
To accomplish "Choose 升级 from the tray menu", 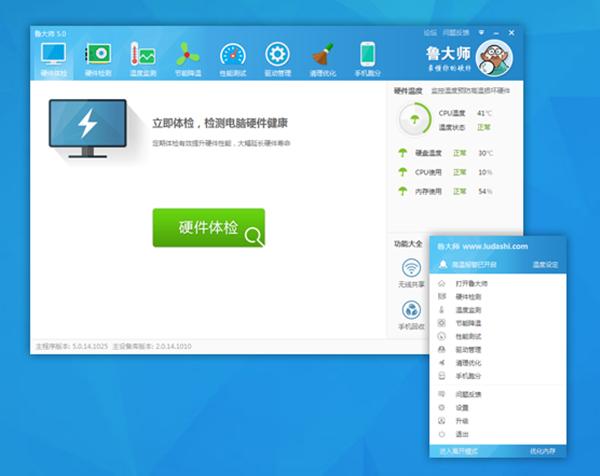I will 462,421.
